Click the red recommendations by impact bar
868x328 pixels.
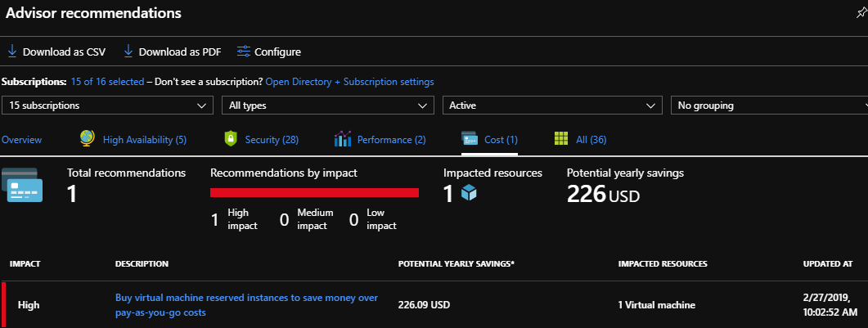pyautogui.click(x=314, y=193)
